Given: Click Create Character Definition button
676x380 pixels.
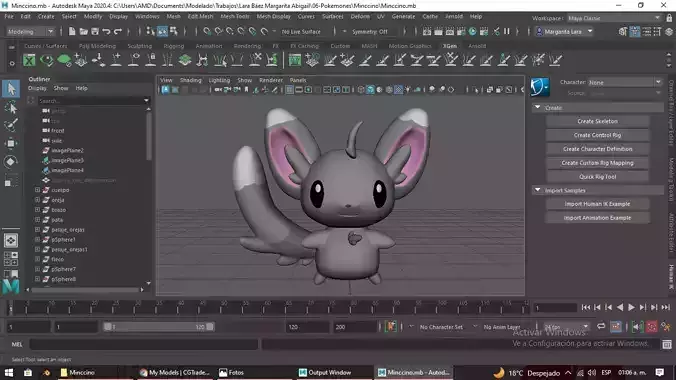Looking at the screenshot, I should [597, 149].
